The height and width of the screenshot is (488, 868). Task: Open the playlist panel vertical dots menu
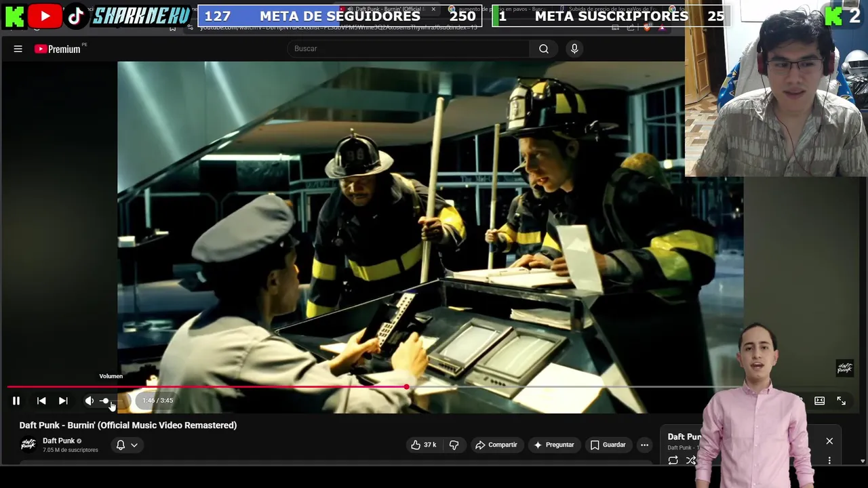tap(829, 460)
